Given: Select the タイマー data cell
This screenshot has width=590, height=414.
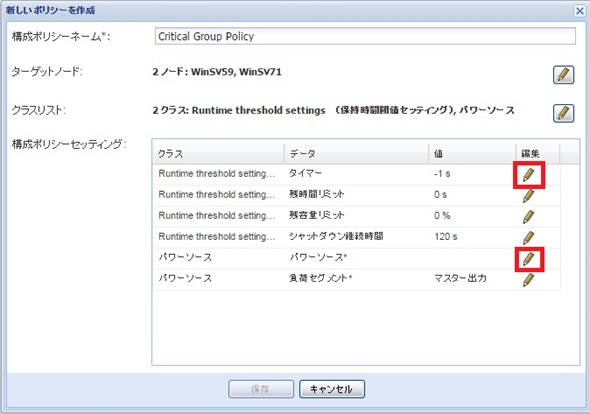Looking at the screenshot, I should pos(356,174).
